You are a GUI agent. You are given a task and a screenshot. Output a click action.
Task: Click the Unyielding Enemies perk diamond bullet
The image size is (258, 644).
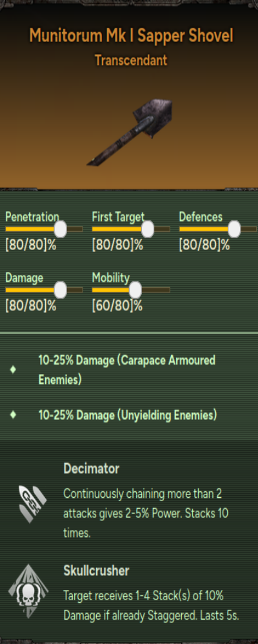(x=13, y=415)
